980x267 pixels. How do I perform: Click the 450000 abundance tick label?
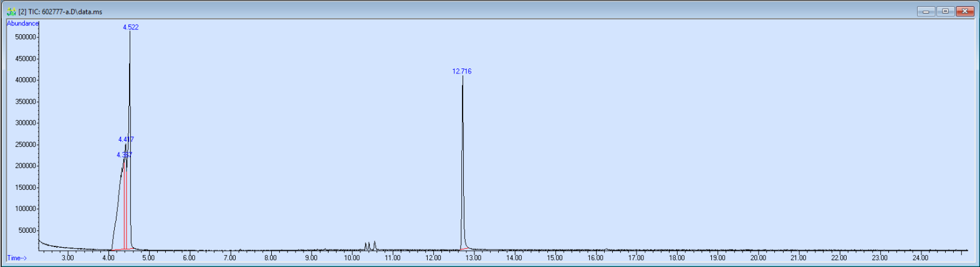click(26, 59)
